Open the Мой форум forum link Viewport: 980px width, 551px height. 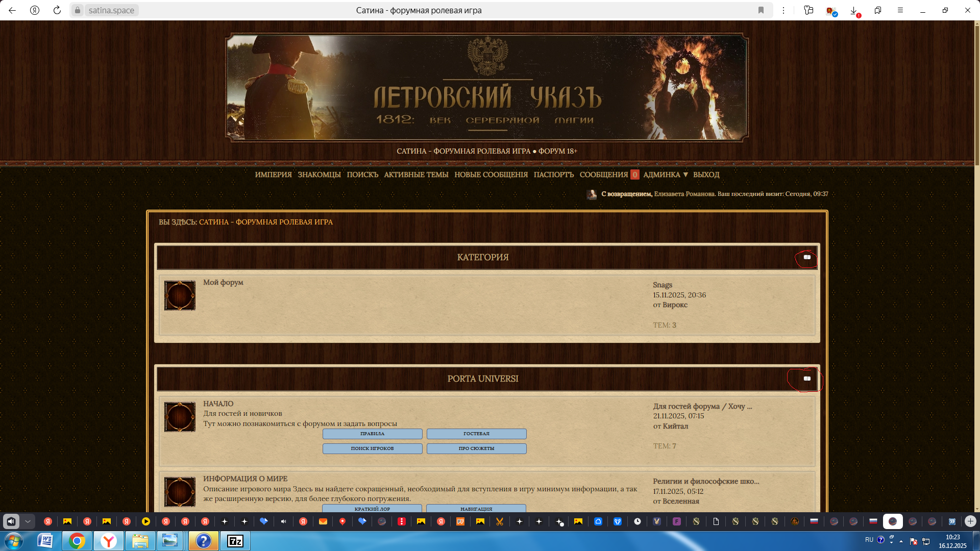point(223,282)
